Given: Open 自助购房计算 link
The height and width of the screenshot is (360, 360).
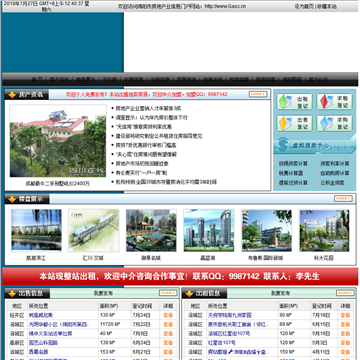Looking at the screenshot, I should pos(335,174).
